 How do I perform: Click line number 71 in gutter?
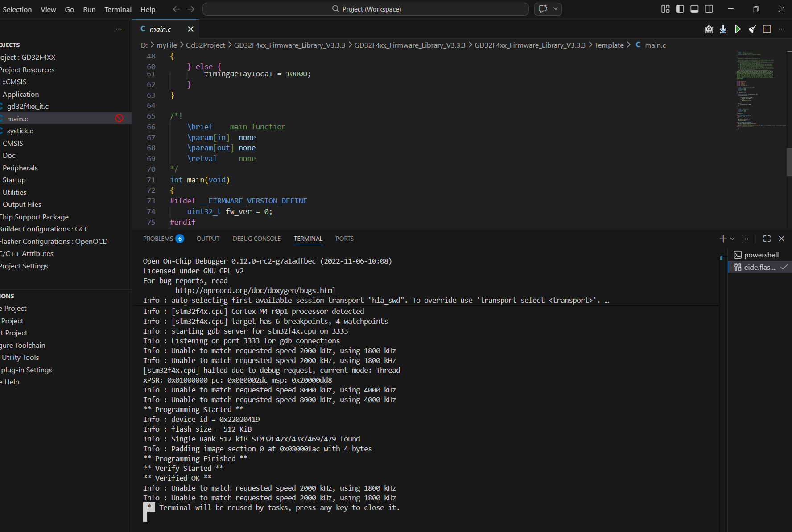coord(151,180)
